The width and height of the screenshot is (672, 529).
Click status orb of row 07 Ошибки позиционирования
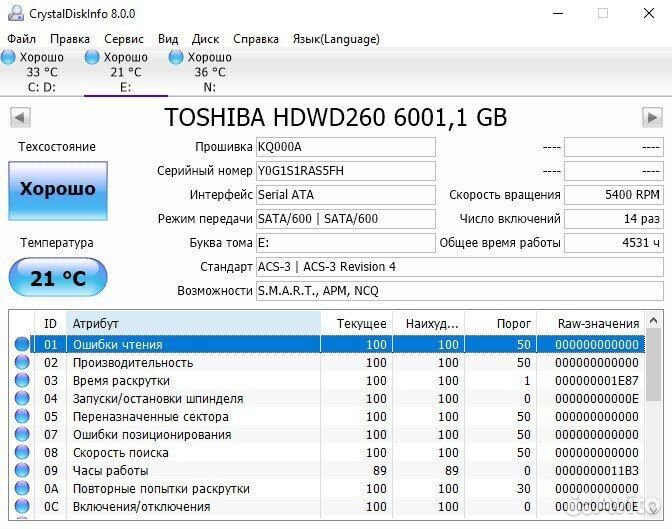(22, 434)
